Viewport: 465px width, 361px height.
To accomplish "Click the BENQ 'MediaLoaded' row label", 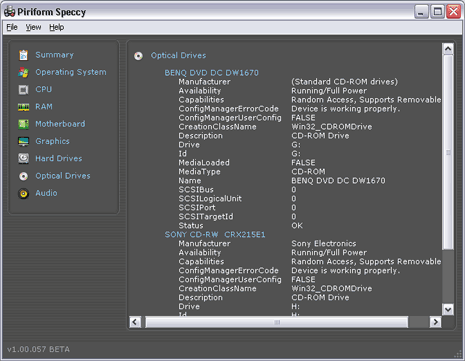I will click(x=204, y=163).
